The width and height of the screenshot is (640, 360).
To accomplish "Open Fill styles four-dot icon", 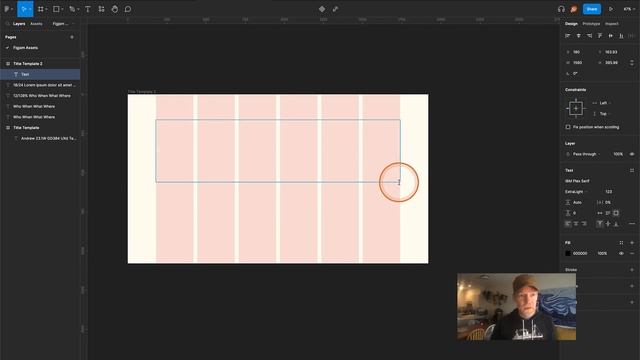I will coord(621,242).
